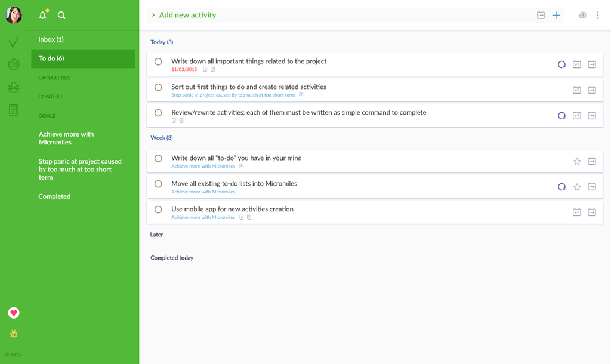Open the notifications bell
The width and height of the screenshot is (611, 364).
tap(43, 15)
